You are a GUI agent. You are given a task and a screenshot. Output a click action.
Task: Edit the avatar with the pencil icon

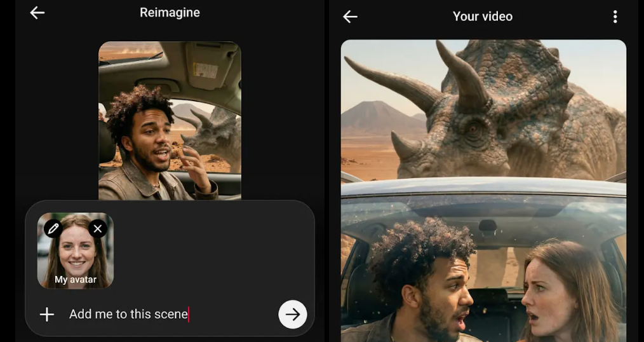(x=53, y=228)
